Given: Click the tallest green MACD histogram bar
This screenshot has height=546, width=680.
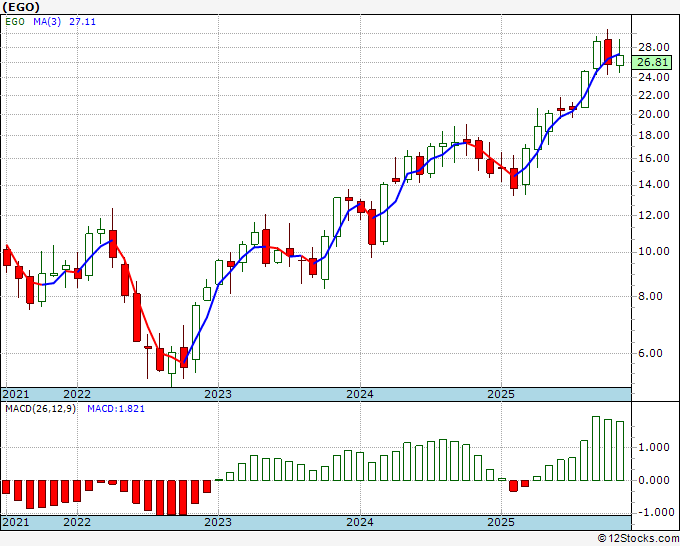Looking at the screenshot, I should point(596,448).
